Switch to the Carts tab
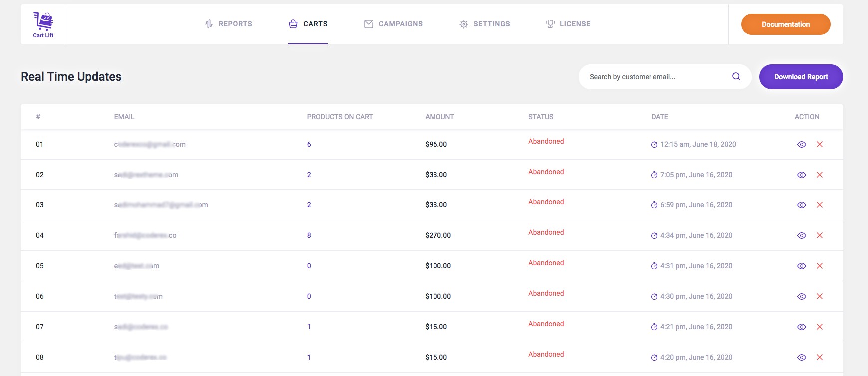This screenshot has width=868, height=376. point(308,24)
